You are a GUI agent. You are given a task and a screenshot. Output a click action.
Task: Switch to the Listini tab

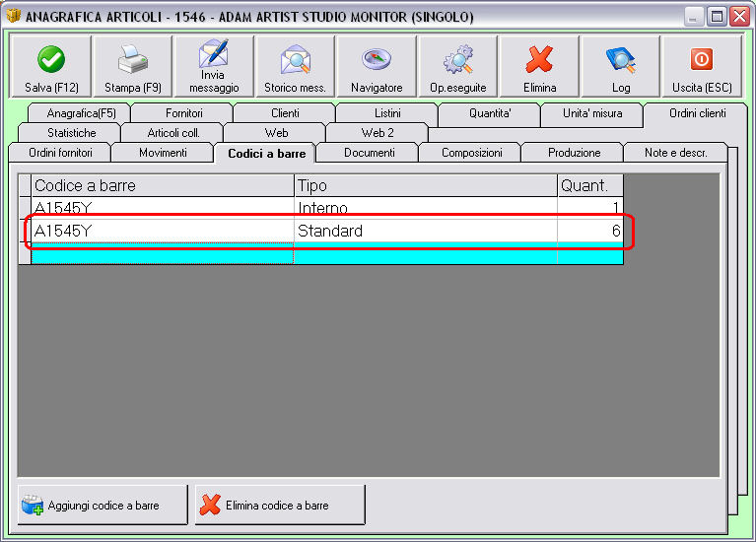click(387, 113)
